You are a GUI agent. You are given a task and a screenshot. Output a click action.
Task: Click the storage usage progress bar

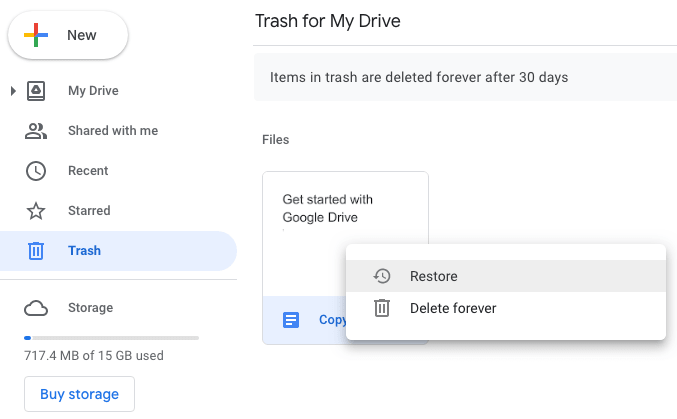point(111,337)
